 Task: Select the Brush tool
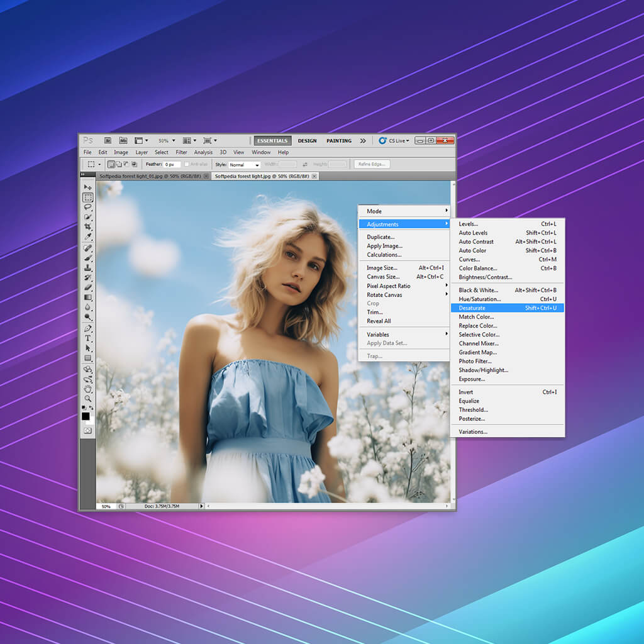tap(88, 257)
